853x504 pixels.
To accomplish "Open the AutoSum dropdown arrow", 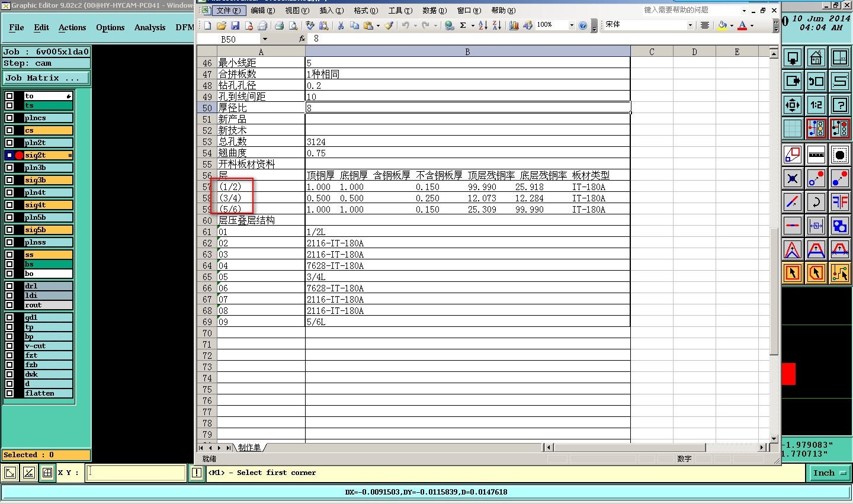I will 472,25.
